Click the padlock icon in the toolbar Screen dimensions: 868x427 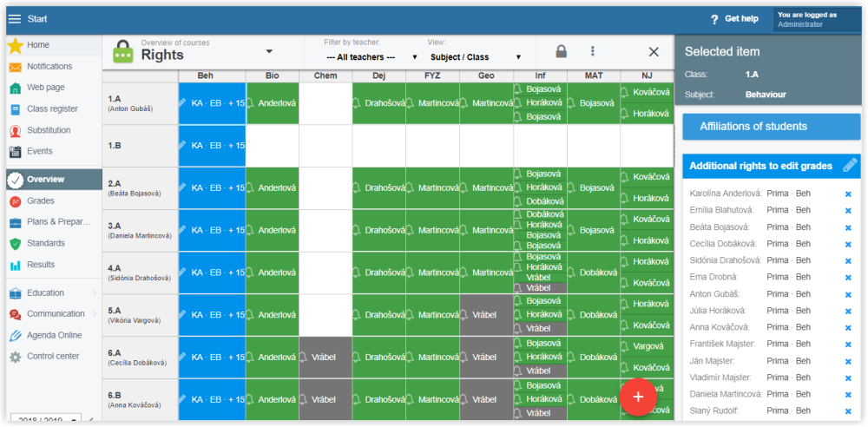coord(561,51)
